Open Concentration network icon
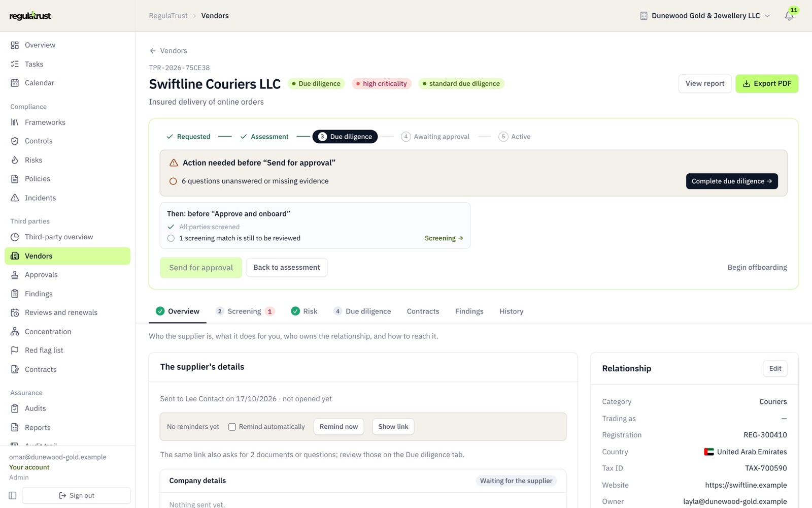Screen dimensions: 812x508 click(15, 332)
